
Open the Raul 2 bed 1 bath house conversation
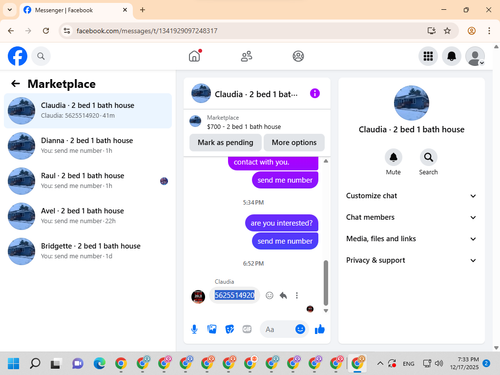tap(88, 181)
